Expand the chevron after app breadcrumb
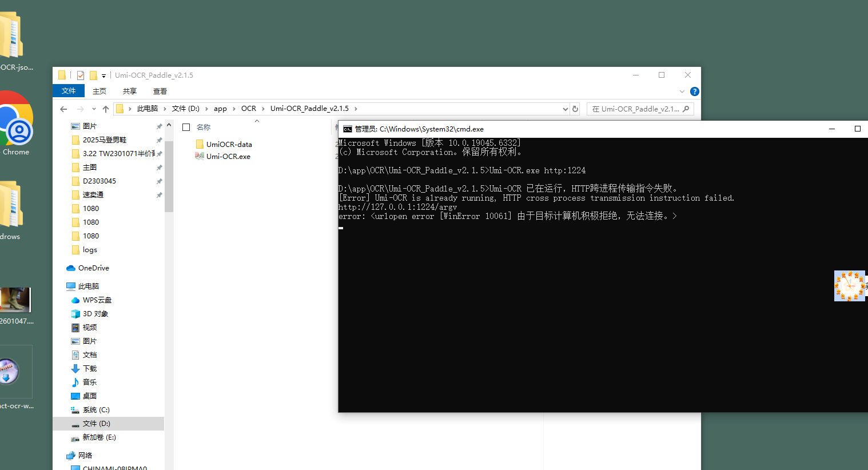Viewport: 868px width, 470px height. point(234,109)
